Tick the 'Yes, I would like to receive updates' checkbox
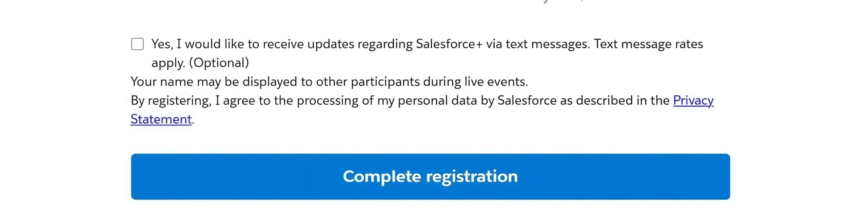868x210 pixels. coord(137,43)
